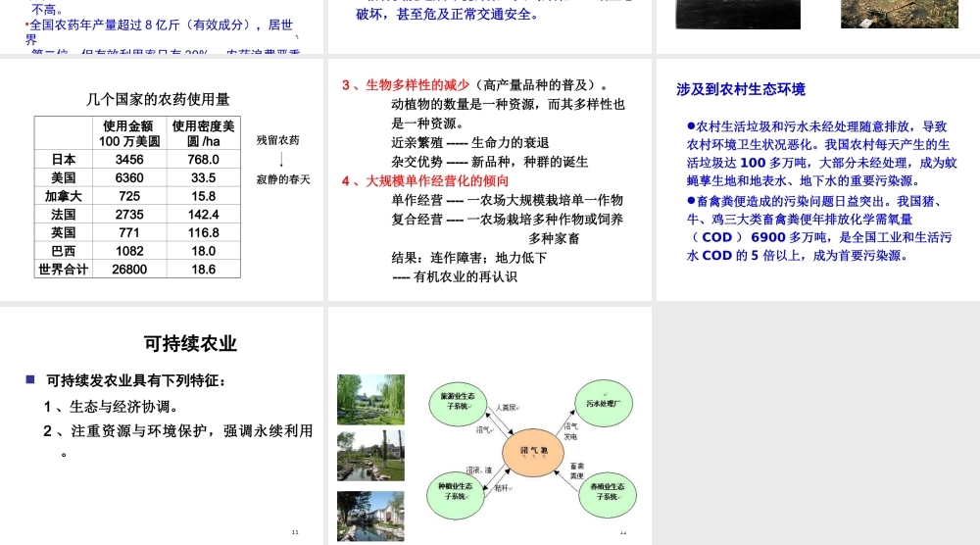Click the 加拿大 row label in table
The width and height of the screenshot is (980, 545).
[x=64, y=196]
